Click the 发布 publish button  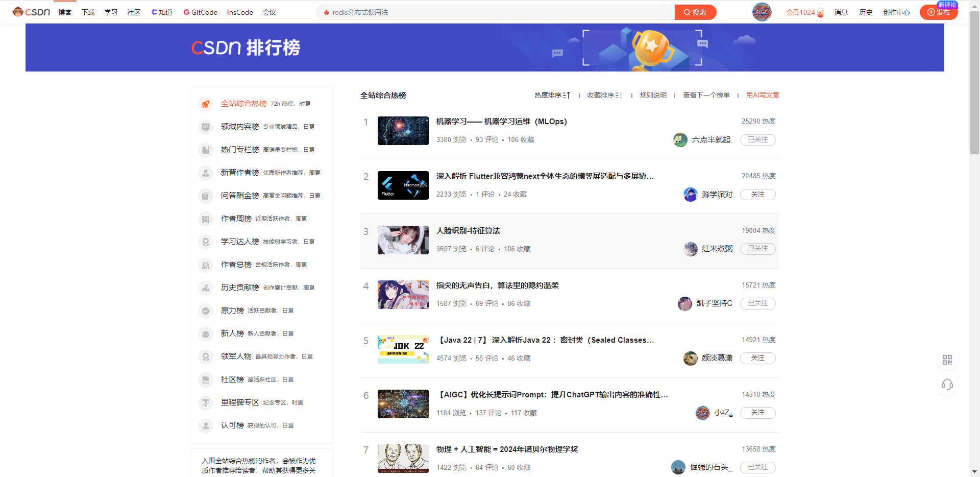[939, 12]
